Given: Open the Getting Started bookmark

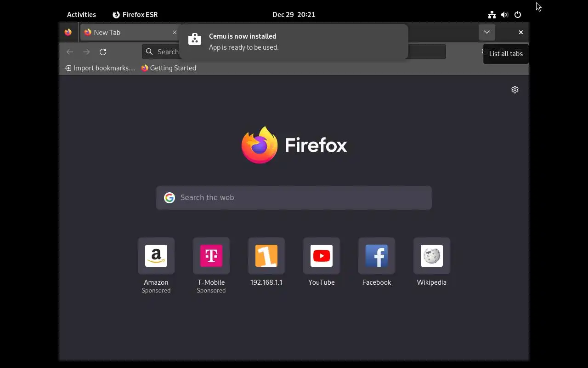Looking at the screenshot, I should point(169,68).
